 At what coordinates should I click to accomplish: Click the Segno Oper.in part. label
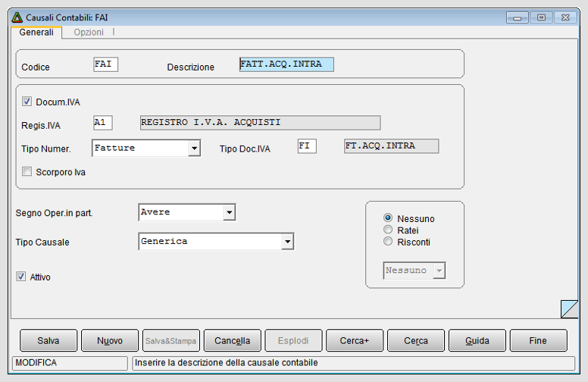click(54, 213)
